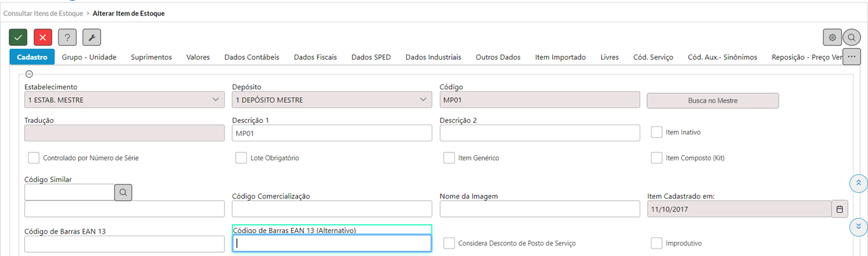Go back to Consultar Itens de Estoque

pyautogui.click(x=43, y=13)
